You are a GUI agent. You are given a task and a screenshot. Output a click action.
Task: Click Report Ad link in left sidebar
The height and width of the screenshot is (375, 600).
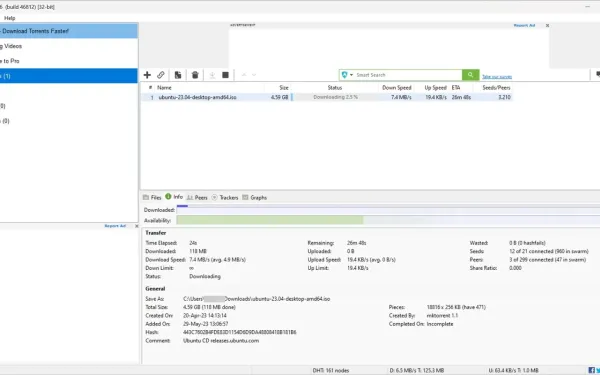tap(115, 226)
